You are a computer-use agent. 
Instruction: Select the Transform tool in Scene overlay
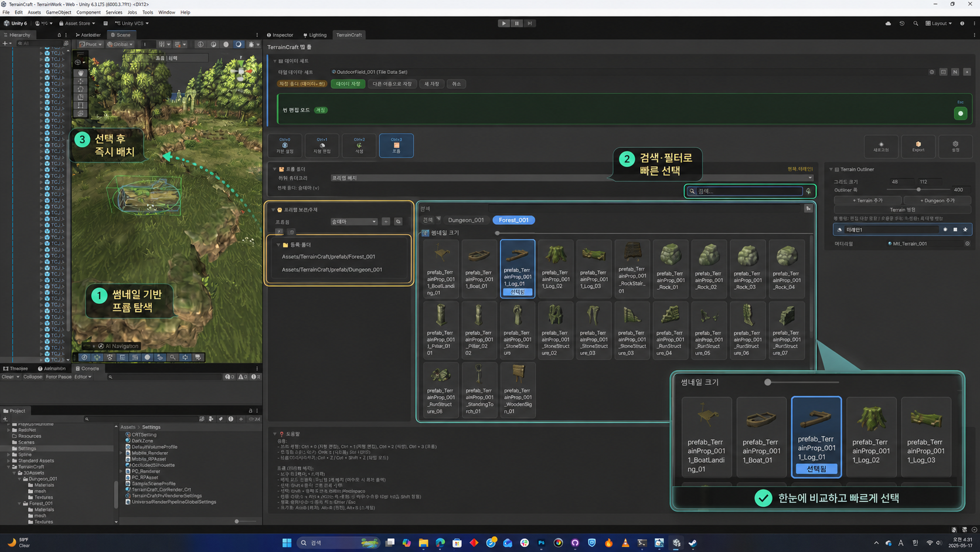[80, 114]
